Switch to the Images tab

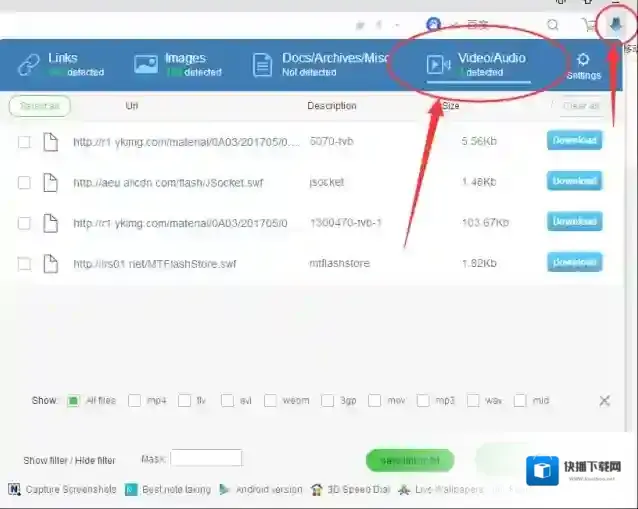click(177, 65)
